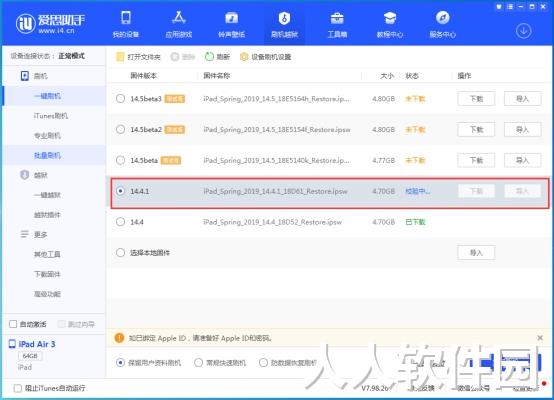
Task: Download the 14.5beta2 firmware
Action: pos(476,129)
